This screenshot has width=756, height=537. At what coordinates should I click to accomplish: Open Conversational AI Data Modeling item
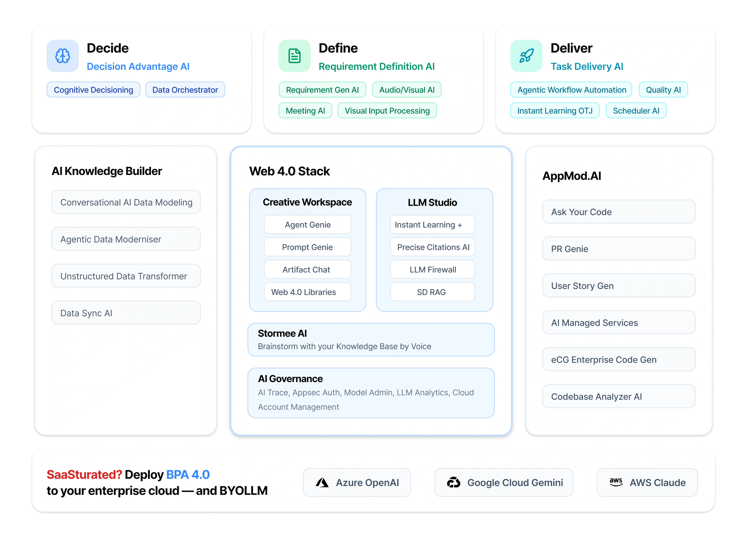(x=126, y=202)
